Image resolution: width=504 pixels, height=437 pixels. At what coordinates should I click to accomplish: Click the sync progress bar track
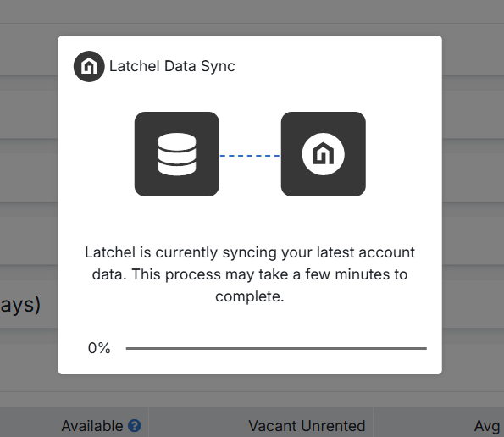(276, 348)
